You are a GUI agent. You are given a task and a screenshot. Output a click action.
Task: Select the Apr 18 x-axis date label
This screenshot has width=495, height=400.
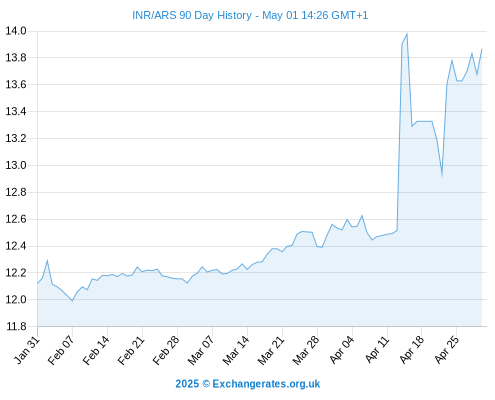point(412,350)
